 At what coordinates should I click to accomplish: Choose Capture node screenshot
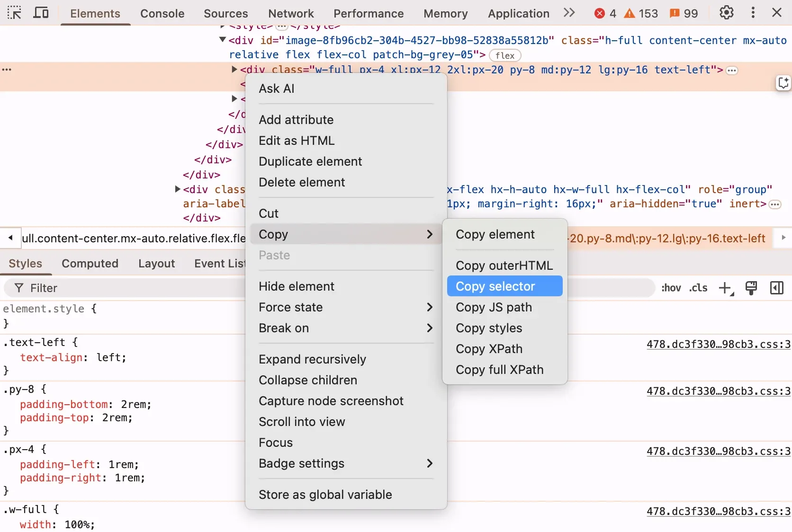click(x=346, y=401)
